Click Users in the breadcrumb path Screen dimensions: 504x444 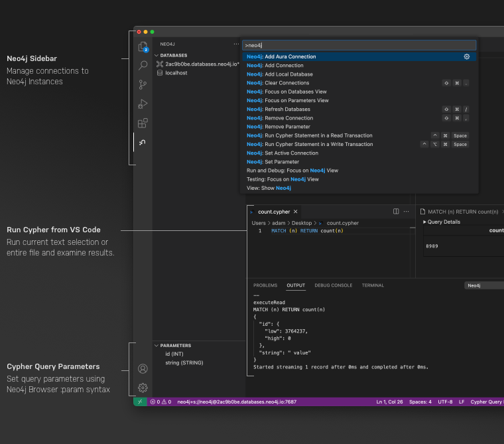pyautogui.click(x=259, y=223)
